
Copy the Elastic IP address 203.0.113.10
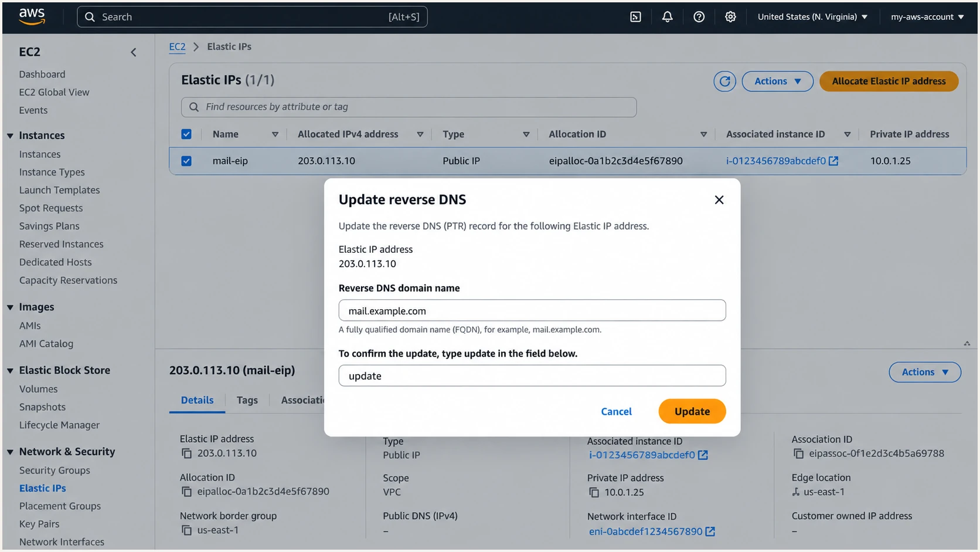(x=186, y=453)
